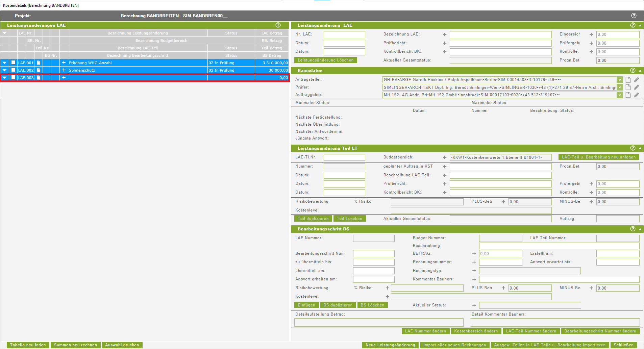
Task: Open help for Leistungsänderungen LAE panel
Action: pos(278,25)
